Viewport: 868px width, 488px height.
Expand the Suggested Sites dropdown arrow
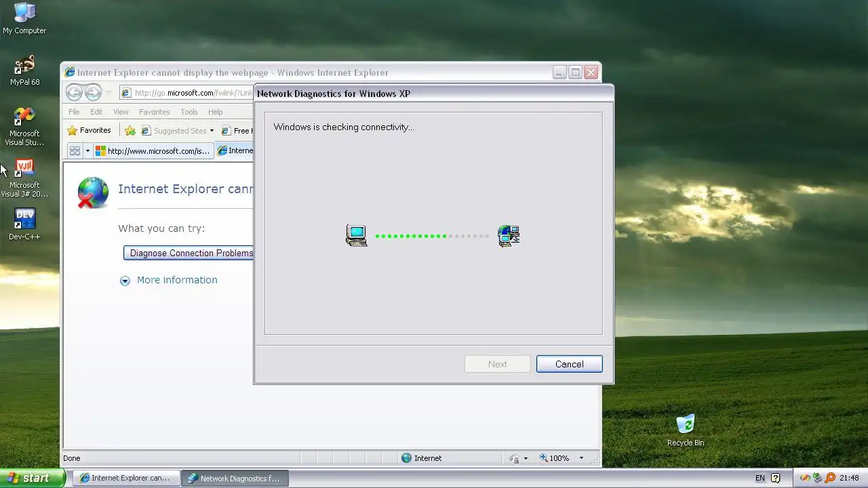(x=212, y=131)
